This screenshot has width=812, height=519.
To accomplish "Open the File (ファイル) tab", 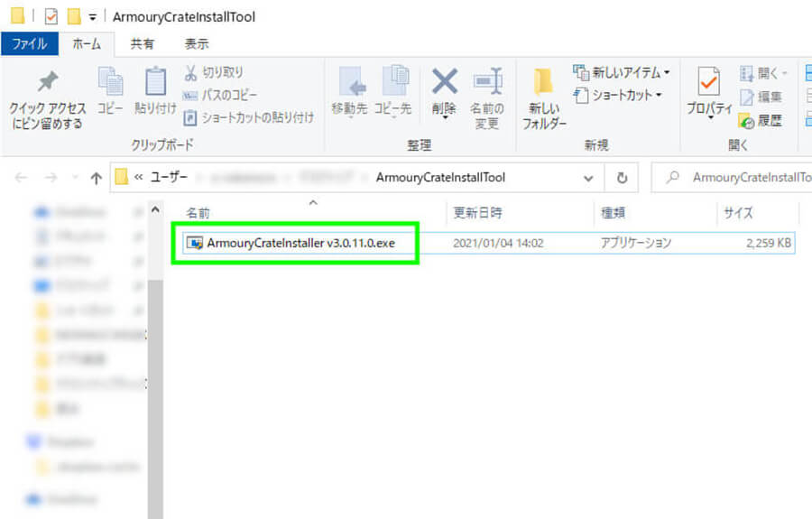I will (x=30, y=44).
